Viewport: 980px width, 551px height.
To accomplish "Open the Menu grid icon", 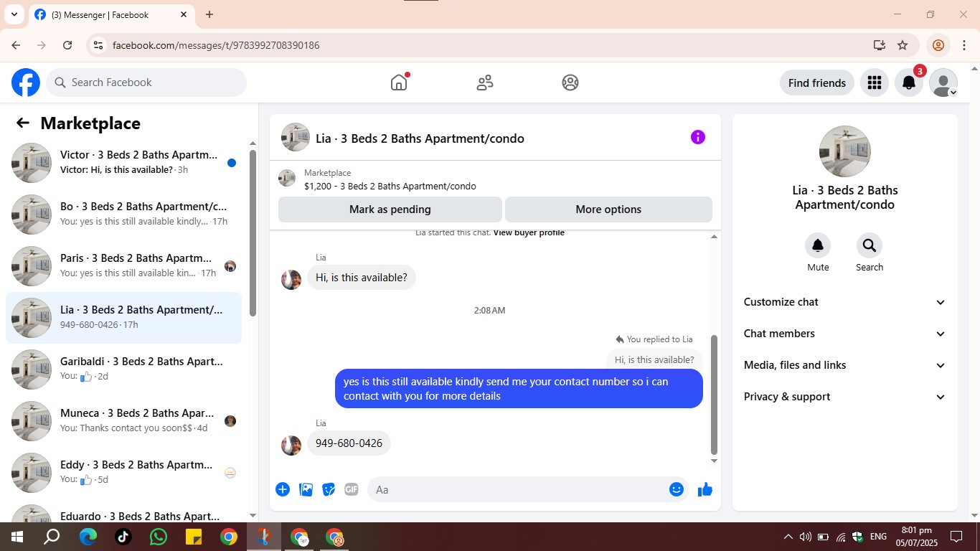I will pos(874,83).
